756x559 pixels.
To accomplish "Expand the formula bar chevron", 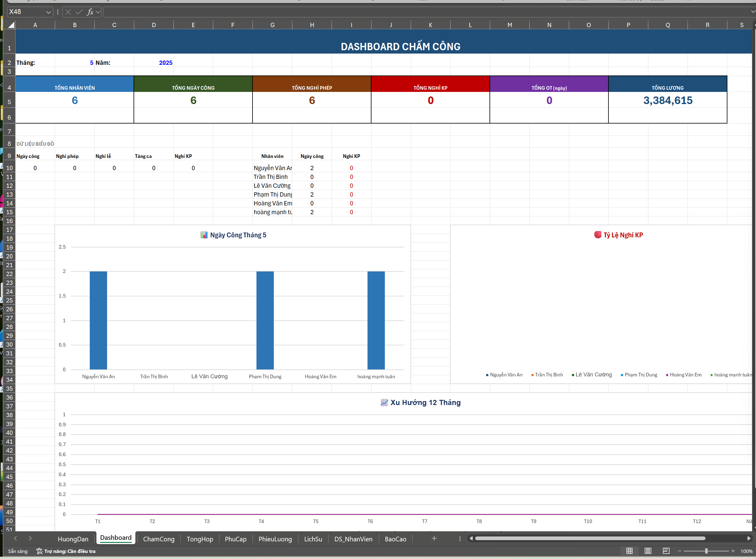I will [753, 12].
